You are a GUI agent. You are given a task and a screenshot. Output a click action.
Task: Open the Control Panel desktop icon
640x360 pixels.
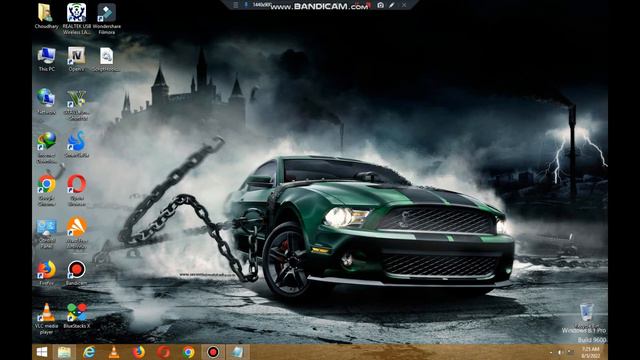click(46, 233)
